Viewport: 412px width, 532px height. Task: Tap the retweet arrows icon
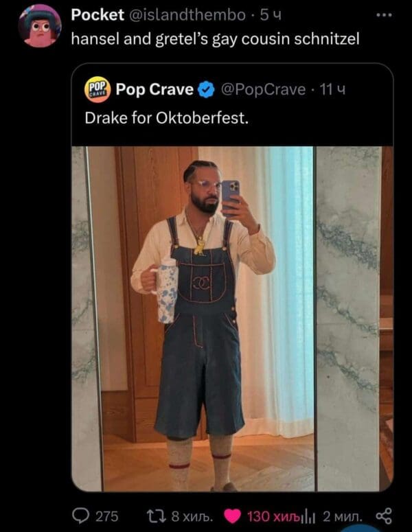(156, 515)
